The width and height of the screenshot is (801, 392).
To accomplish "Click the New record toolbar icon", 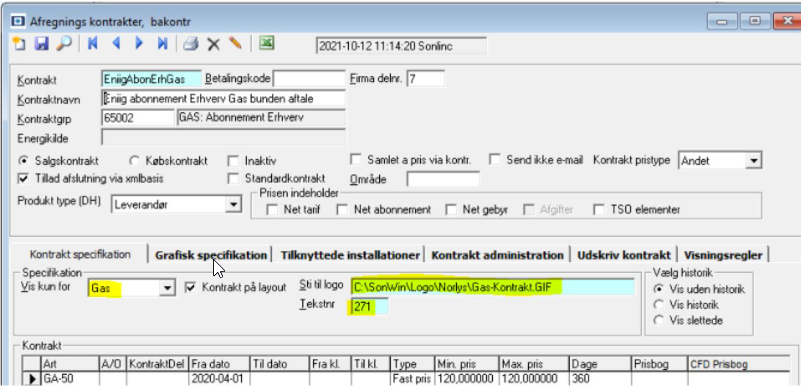I will coord(19,43).
